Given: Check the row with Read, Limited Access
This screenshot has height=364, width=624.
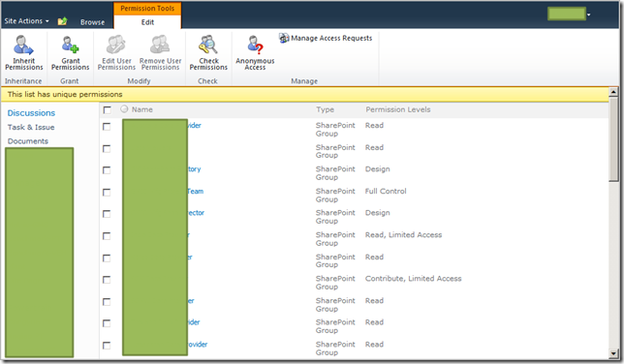Looking at the screenshot, I should point(107,236).
